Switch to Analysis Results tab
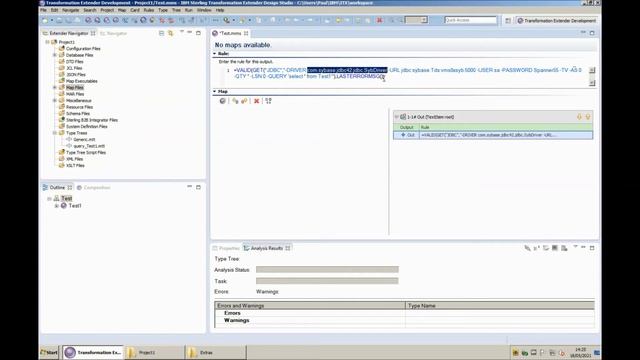Image resolution: width=640 pixels, height=360 pixels. point(267,248)
